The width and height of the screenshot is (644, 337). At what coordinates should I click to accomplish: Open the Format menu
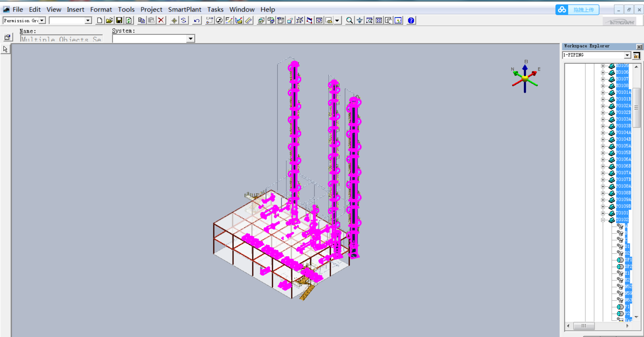101,9
